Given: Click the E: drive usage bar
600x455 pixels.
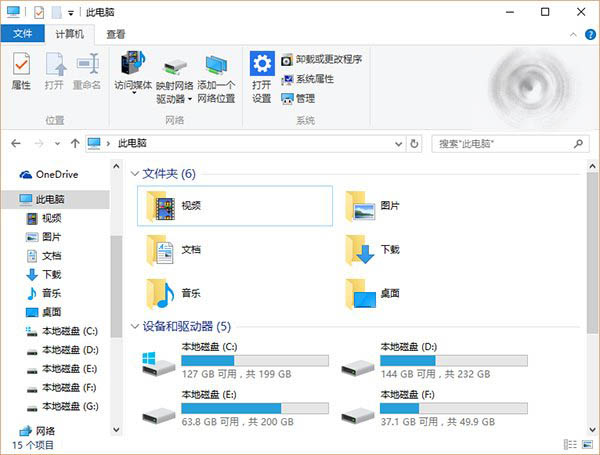Looking at the screenshot, I should 255,408.
